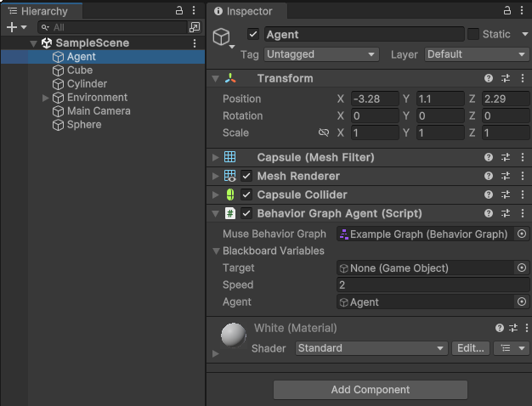
Task: Open the Hierarchy panel options menu
Action: pyautogui.click(x=194, y=10)
